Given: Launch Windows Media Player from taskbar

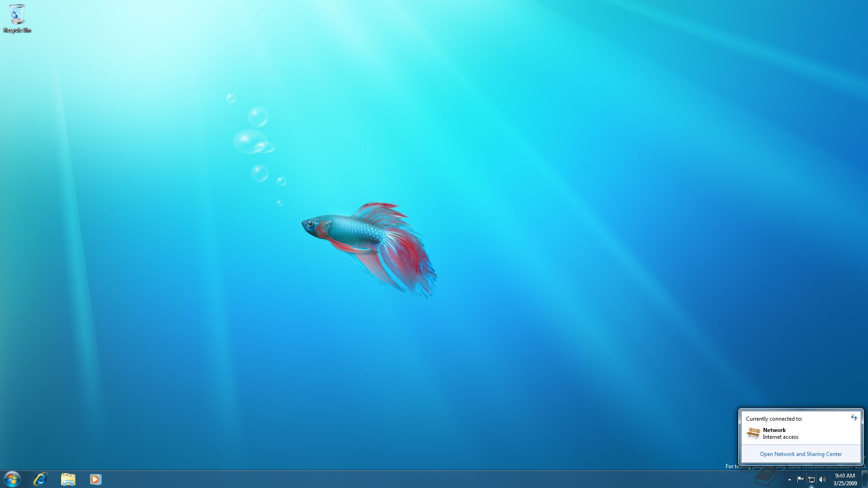Looking at the screenshot, I should [x=95, y=479].
